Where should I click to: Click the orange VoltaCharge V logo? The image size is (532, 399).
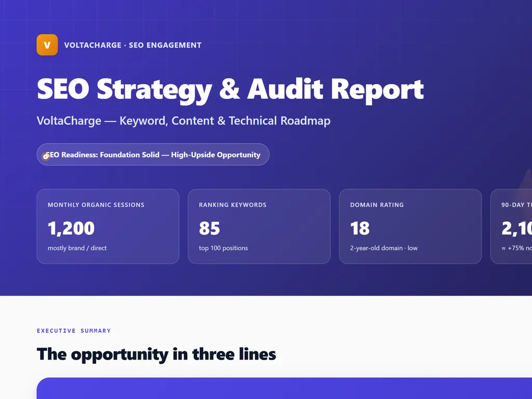click(x=47, y=45)
